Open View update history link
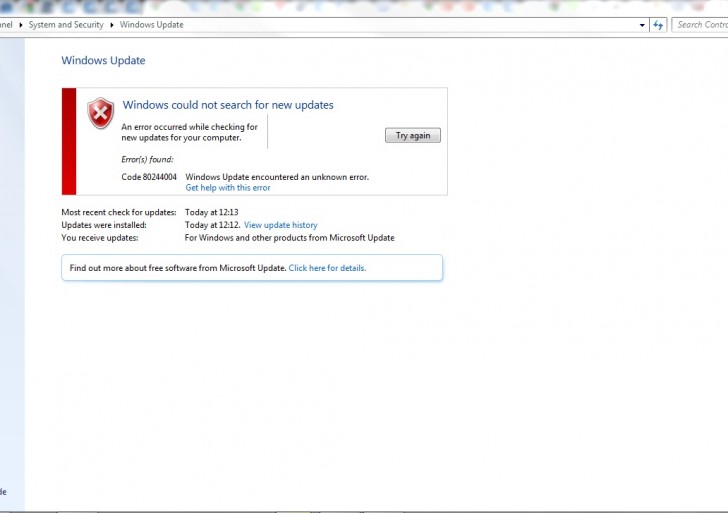The width and height of the screenshot is (728, 513). pyautogui.click(x=280, y=225)
